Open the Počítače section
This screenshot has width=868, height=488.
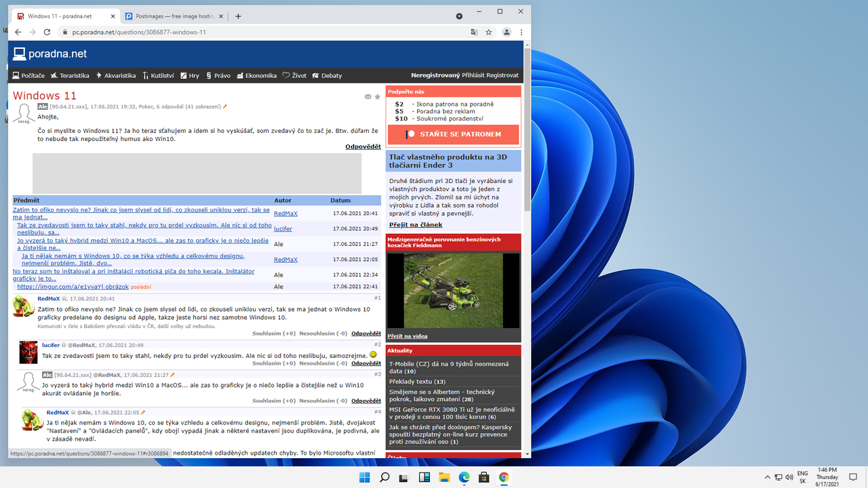[x=28, y=75]
